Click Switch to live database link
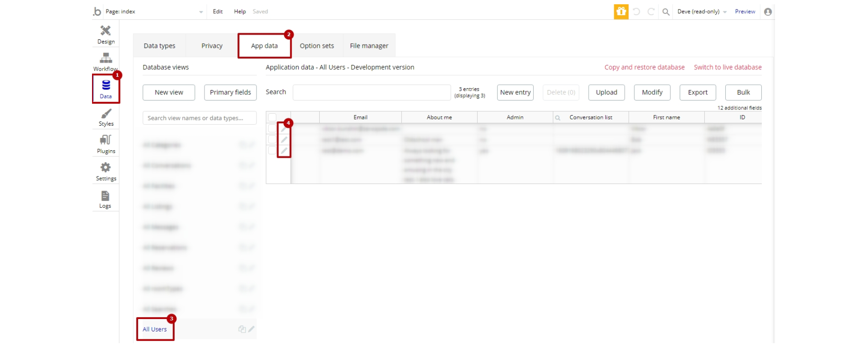868x347 pixels. point(728,67)
